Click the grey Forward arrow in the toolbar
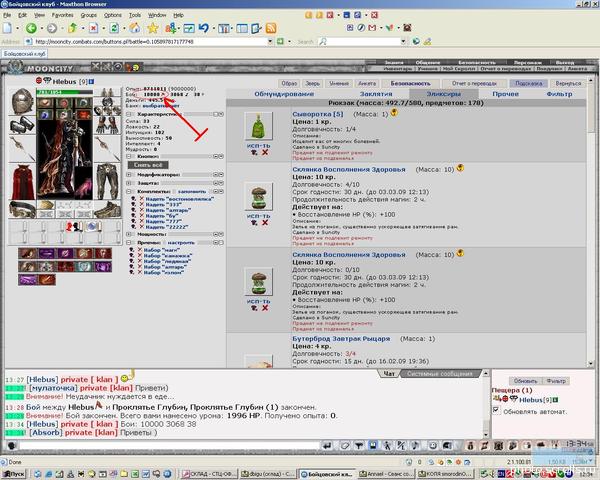 click(52, 28)
